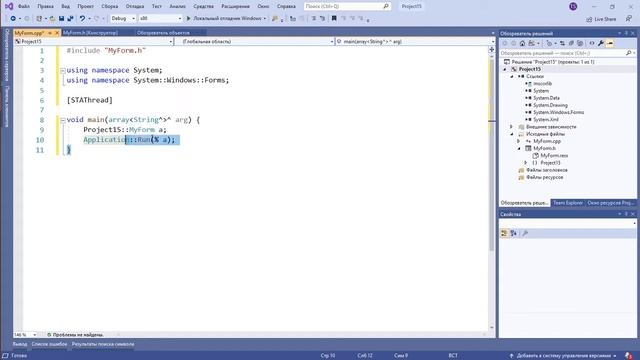Switch to the Team Explorer tab
The width and height of the screenshot is (640, 360).
click(x=568, y=203)
